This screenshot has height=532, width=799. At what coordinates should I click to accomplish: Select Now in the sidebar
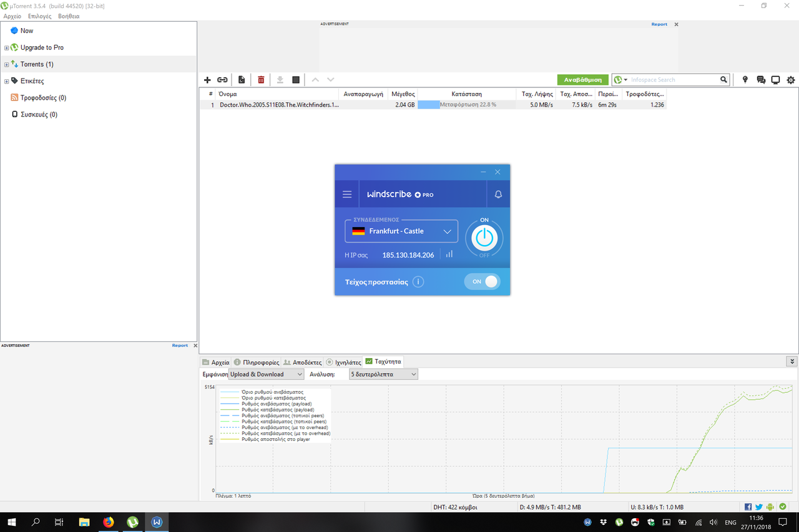26,31
